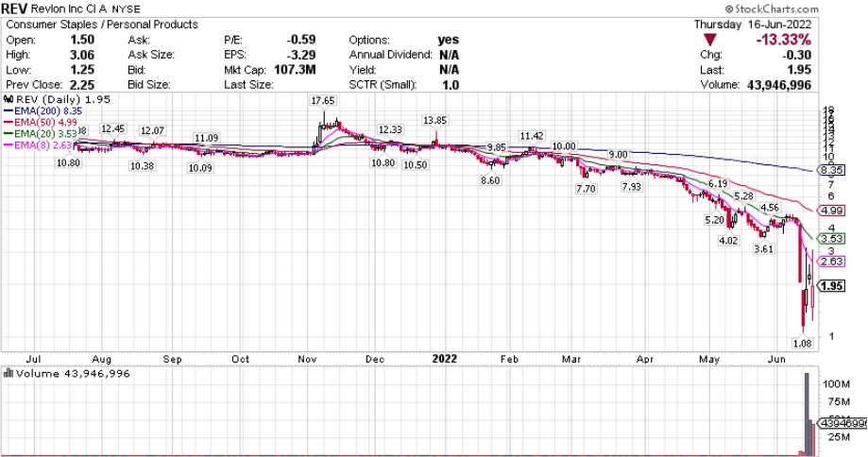This screenshot has width=868, height=457.
Task: Click the Last price 1.95 in header
Action: coord(799,70)
